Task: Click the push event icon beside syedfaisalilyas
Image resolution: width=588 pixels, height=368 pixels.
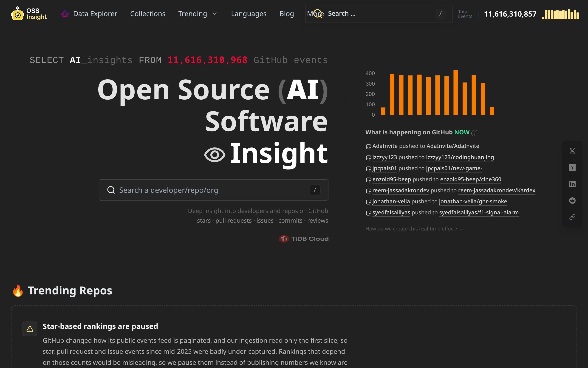Action: [368, 213]
